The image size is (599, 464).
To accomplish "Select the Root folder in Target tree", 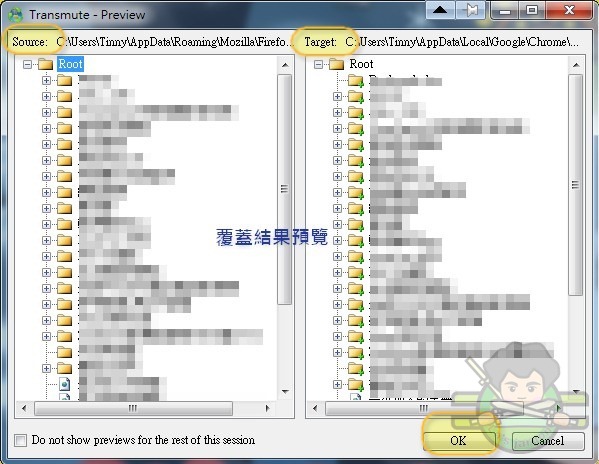I will (361, 64).
